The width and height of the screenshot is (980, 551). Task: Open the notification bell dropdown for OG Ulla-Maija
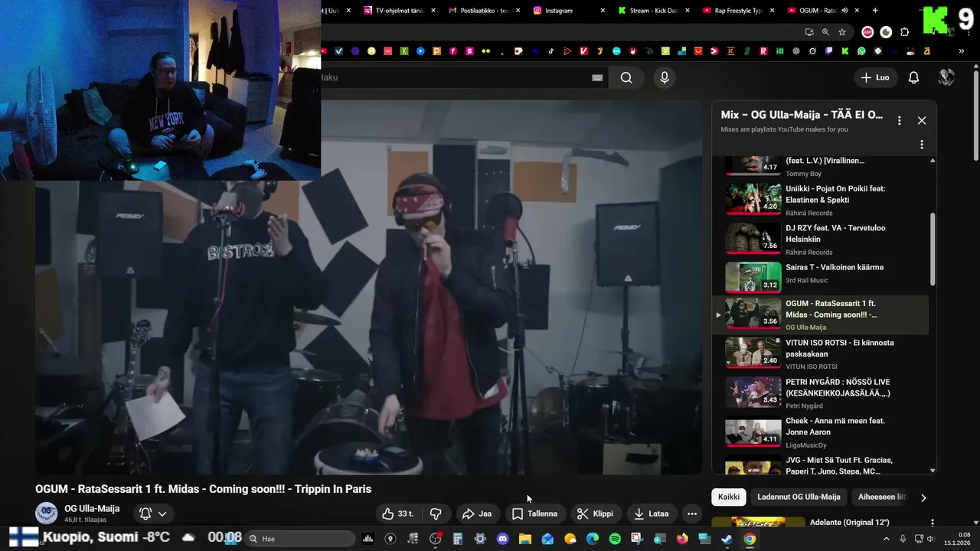(153, 514)
